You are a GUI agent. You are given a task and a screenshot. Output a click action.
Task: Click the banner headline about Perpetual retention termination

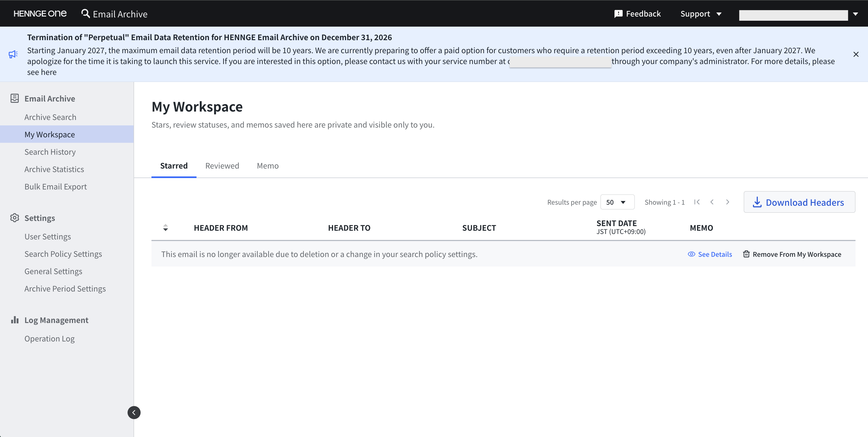209,37
